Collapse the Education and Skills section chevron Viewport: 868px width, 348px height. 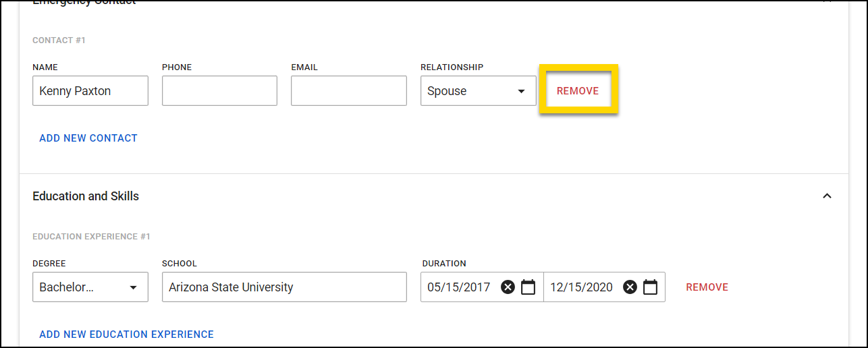point(827,196)
